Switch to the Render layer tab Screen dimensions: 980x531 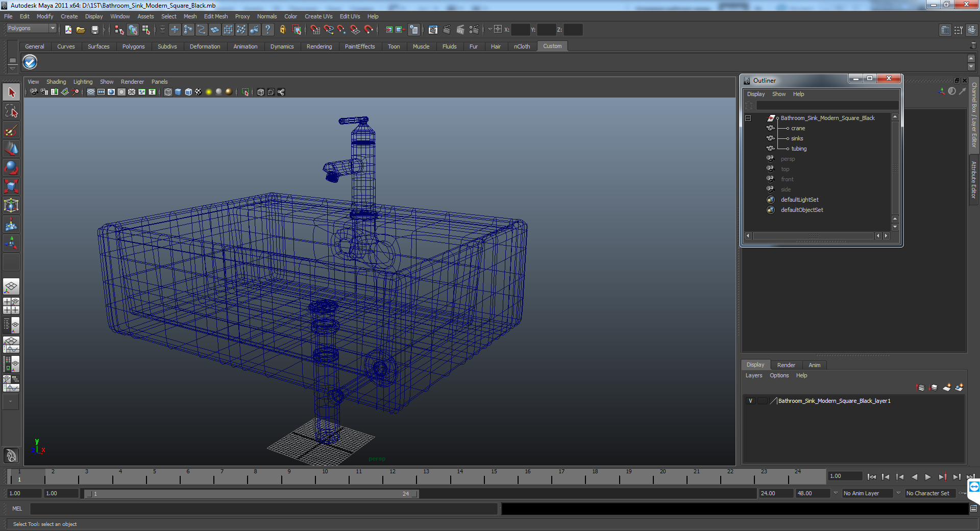(786, 365)
